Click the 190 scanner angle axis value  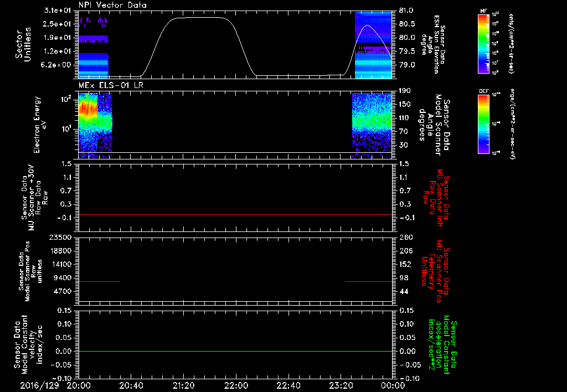(405, 91)
